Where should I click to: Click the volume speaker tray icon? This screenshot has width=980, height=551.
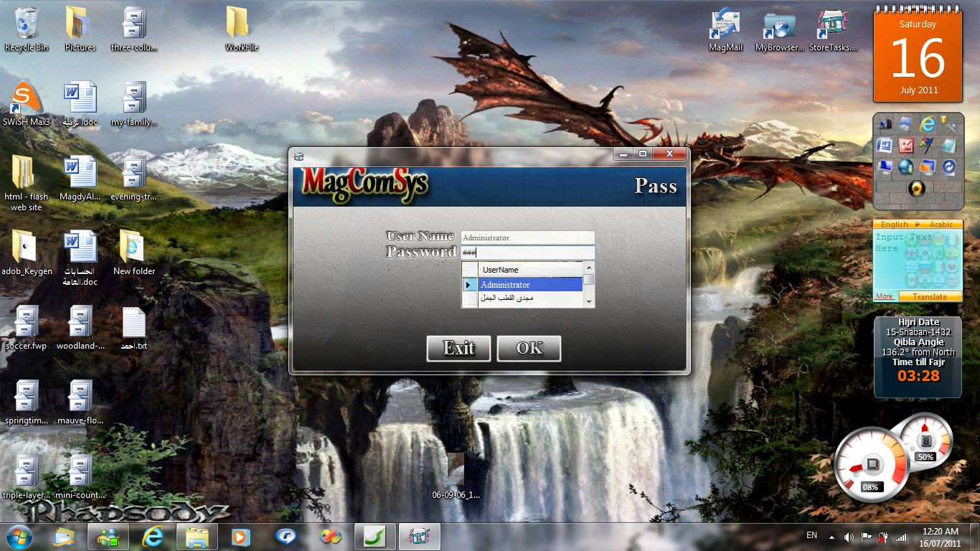tap(849, 537)
